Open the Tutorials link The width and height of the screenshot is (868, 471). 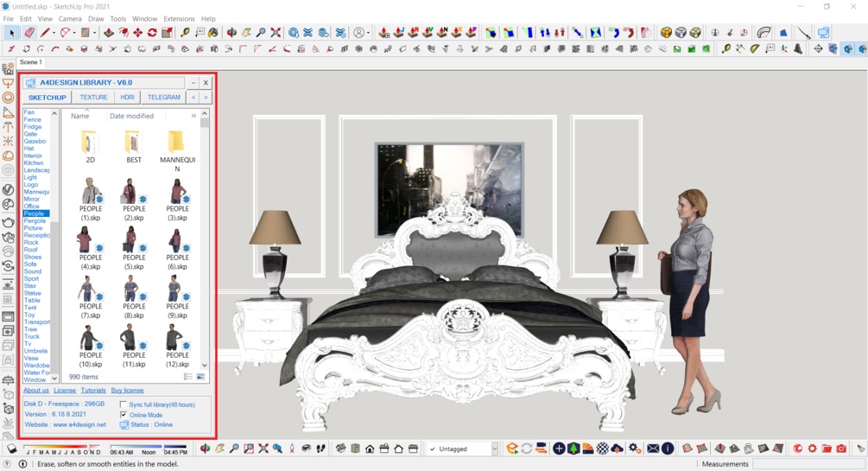[93, 391]
